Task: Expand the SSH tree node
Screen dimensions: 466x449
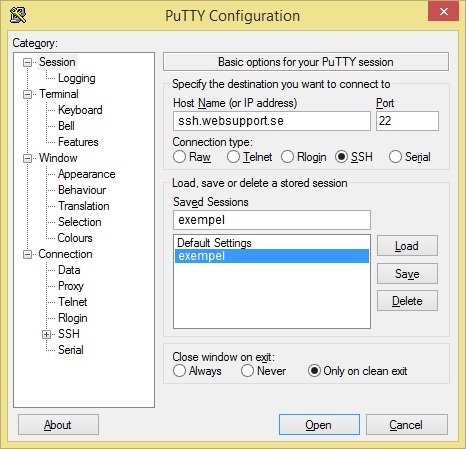Action: tap(46, 334)
